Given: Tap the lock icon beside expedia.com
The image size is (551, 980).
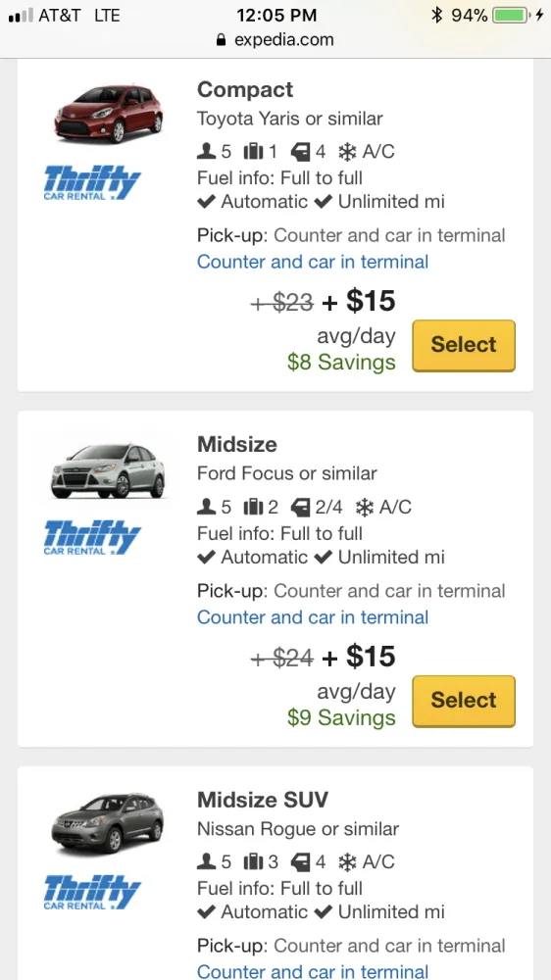Looking at the screenshot, I should point(221,40).
